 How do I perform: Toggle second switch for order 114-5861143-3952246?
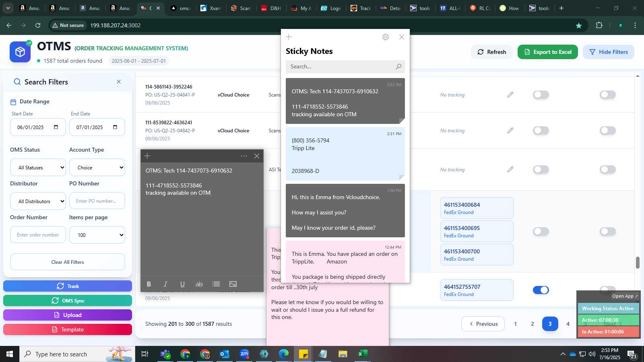608,95
